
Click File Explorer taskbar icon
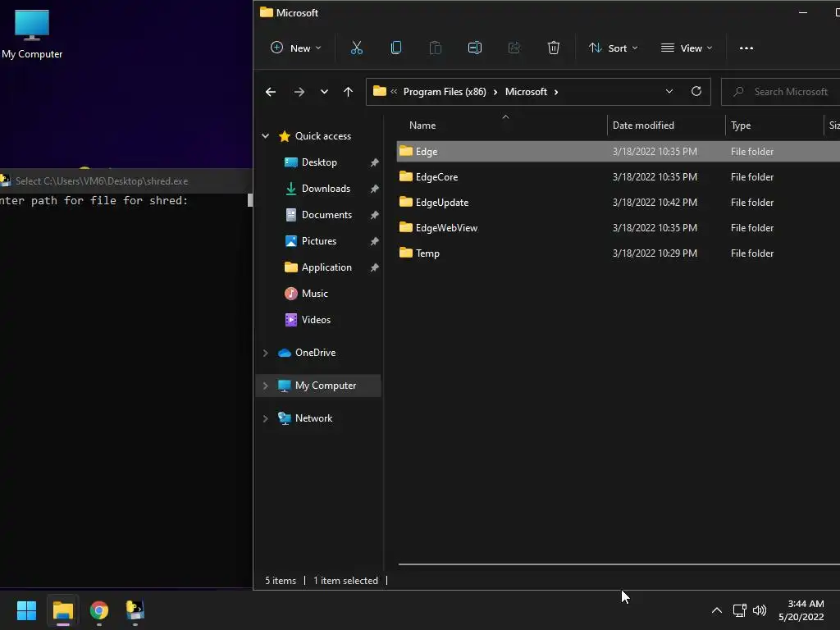[x=62, y=610]
